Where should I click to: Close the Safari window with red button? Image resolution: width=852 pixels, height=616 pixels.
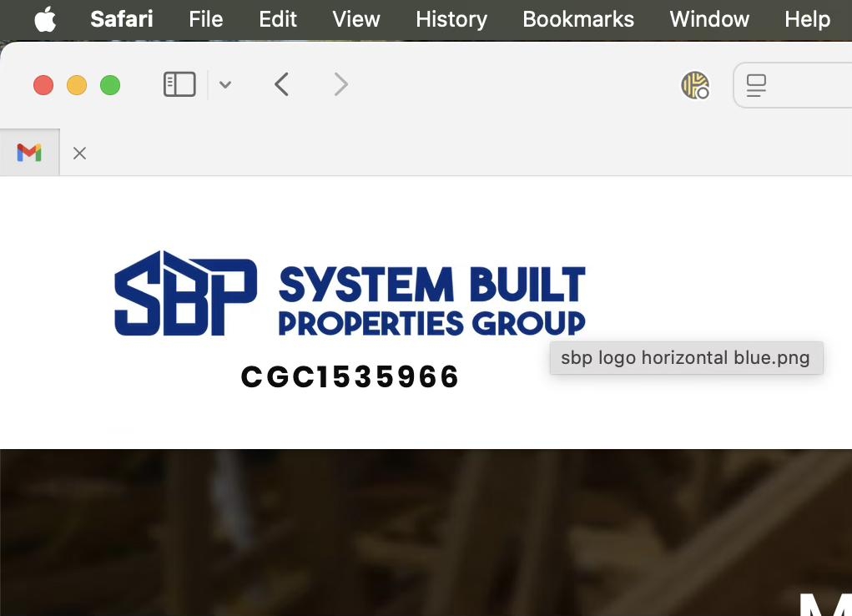43,85
